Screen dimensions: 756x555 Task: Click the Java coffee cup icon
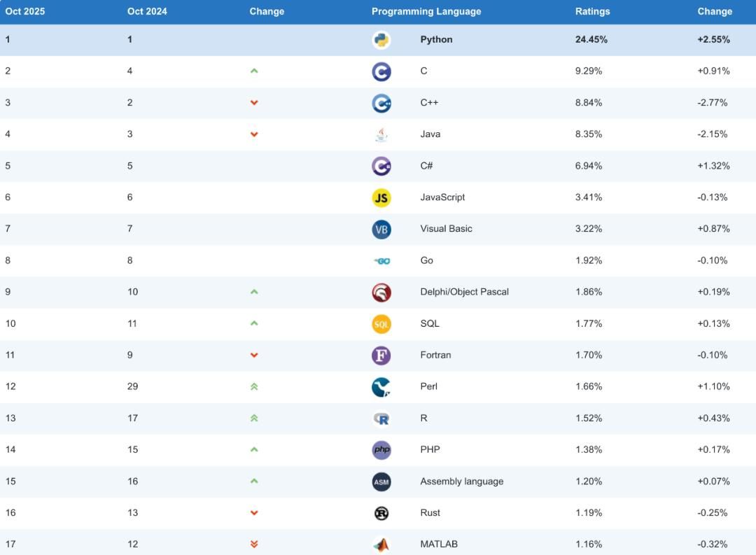click(x=381, y=134)
